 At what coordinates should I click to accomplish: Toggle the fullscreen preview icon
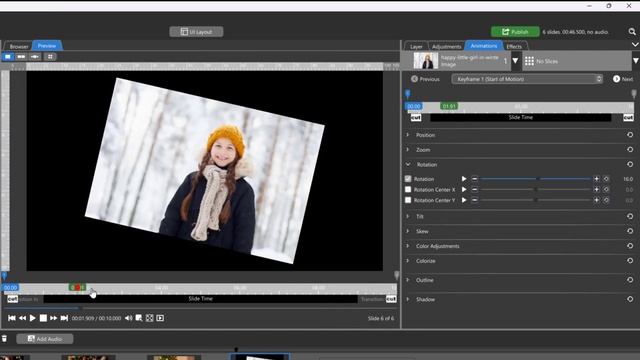tap(149, 318)
